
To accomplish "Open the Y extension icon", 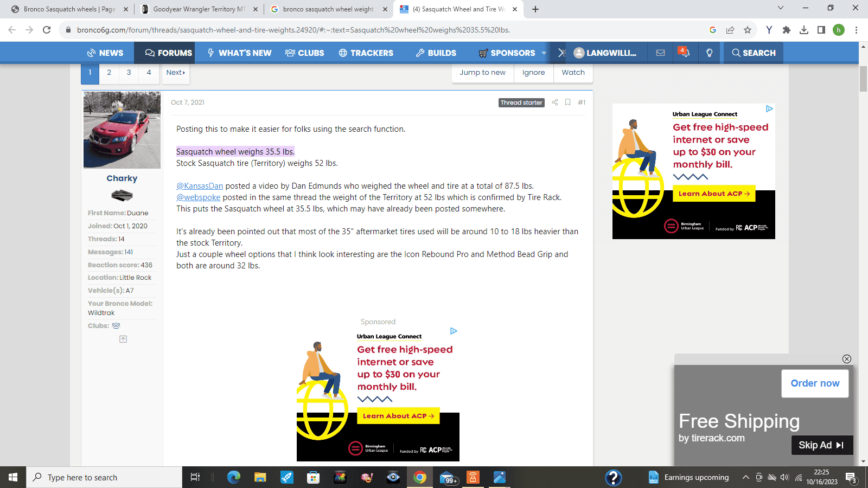I will (x=769, y=30).
